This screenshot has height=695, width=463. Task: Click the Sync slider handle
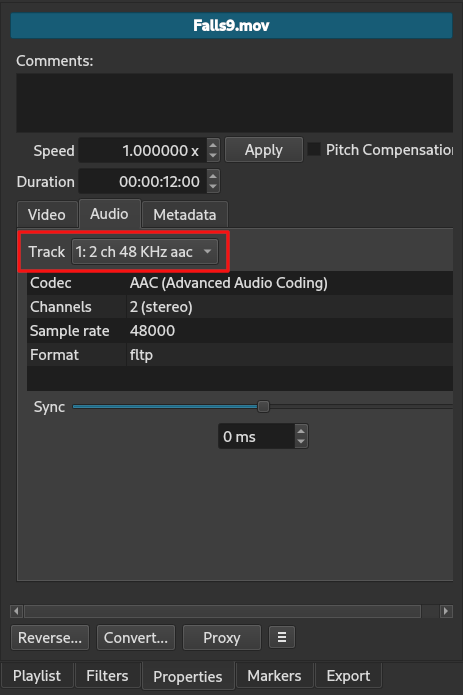pyautogui.click(x=263, y=406)
